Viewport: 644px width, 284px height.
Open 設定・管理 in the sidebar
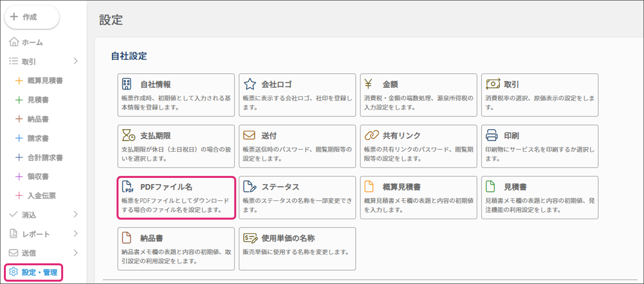(34, 272)
